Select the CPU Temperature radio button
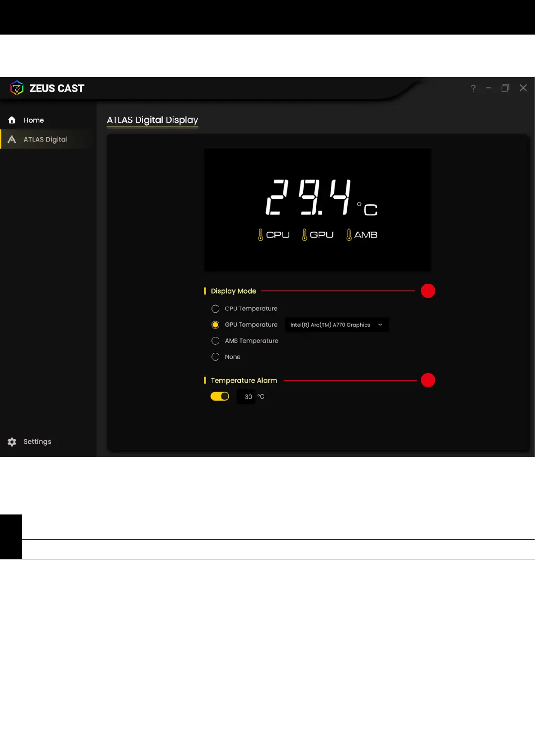535x756 pixels. pos(216,309)
